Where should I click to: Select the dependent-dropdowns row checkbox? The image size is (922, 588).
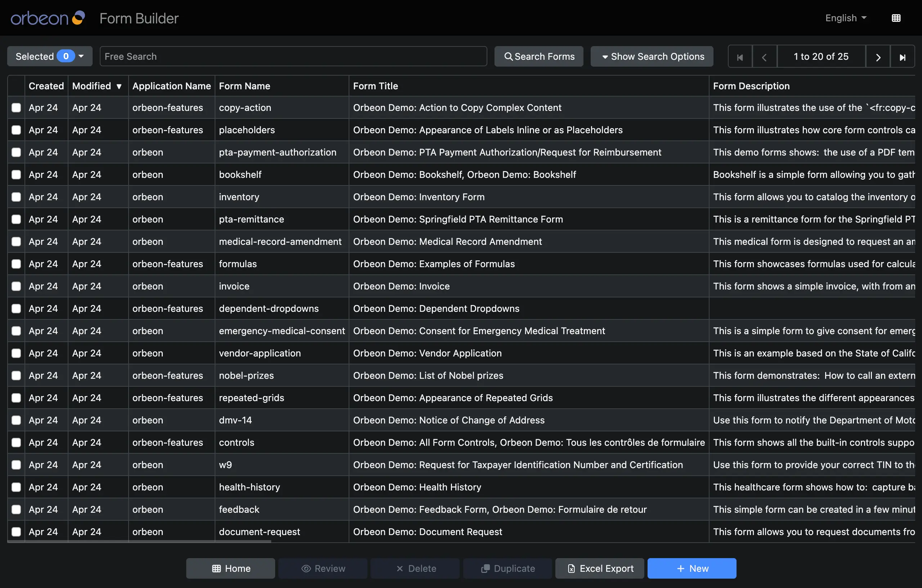tap(16, 309)
